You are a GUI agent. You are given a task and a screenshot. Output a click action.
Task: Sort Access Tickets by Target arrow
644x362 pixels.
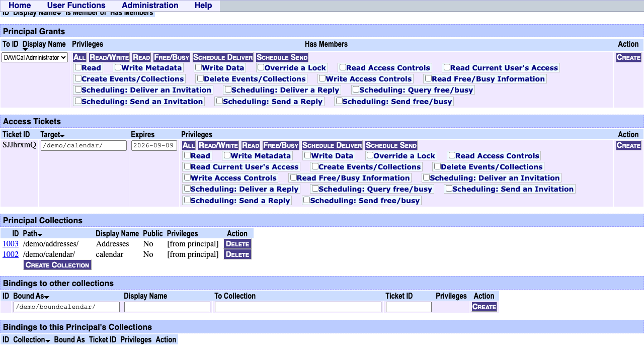pos(62,136)
